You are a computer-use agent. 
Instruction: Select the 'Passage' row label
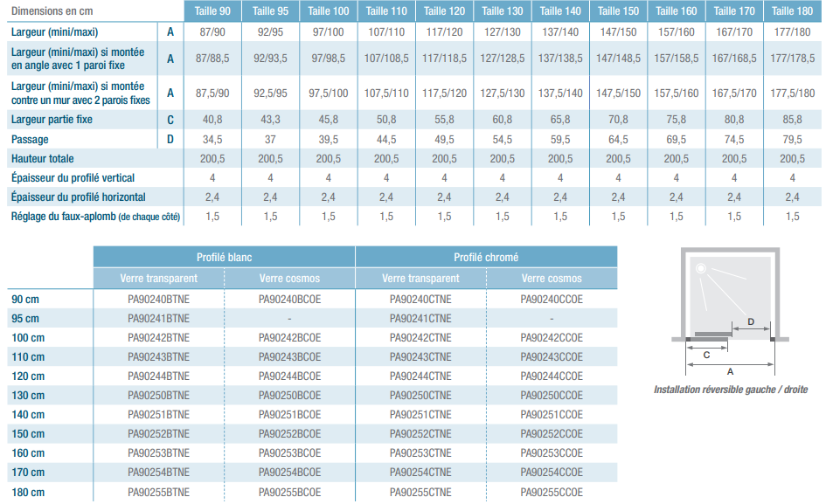(x=30, y=140)
